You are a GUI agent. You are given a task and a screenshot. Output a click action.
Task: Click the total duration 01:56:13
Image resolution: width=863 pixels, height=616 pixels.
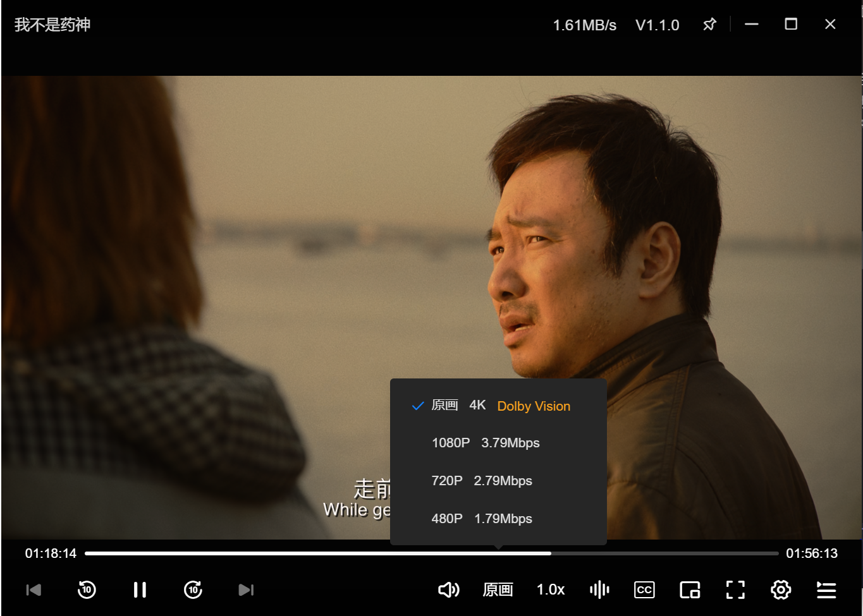(x=812, y=553)
